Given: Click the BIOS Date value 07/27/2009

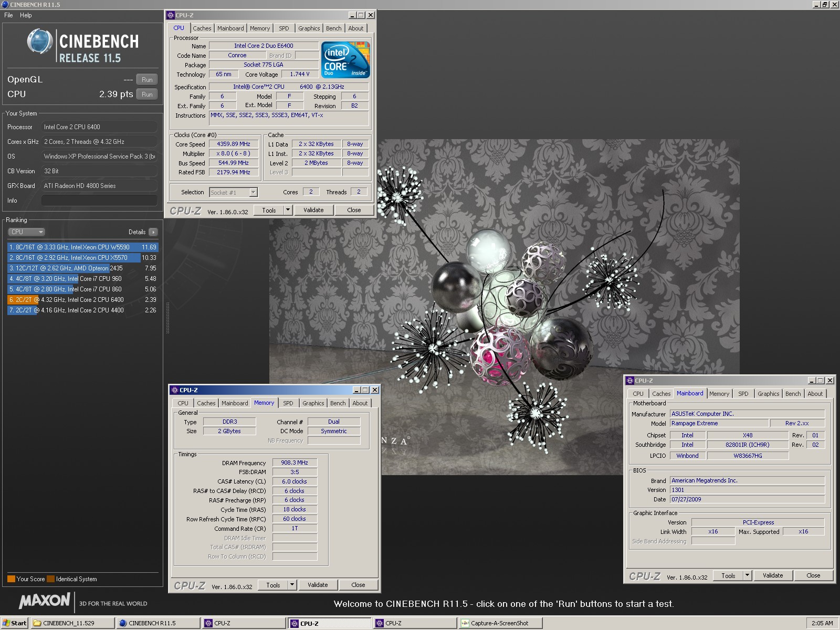Looking at the screenshot, I should [x=747, y=500].
